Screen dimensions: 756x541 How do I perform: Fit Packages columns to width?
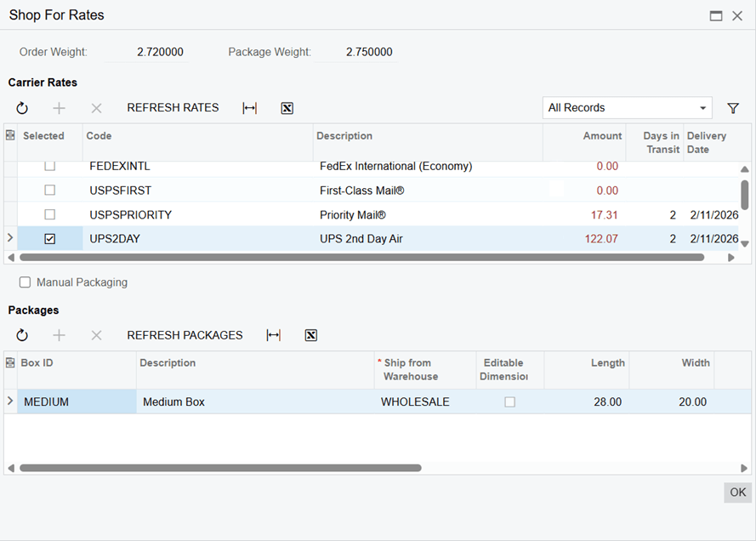(x=273, y=335)
